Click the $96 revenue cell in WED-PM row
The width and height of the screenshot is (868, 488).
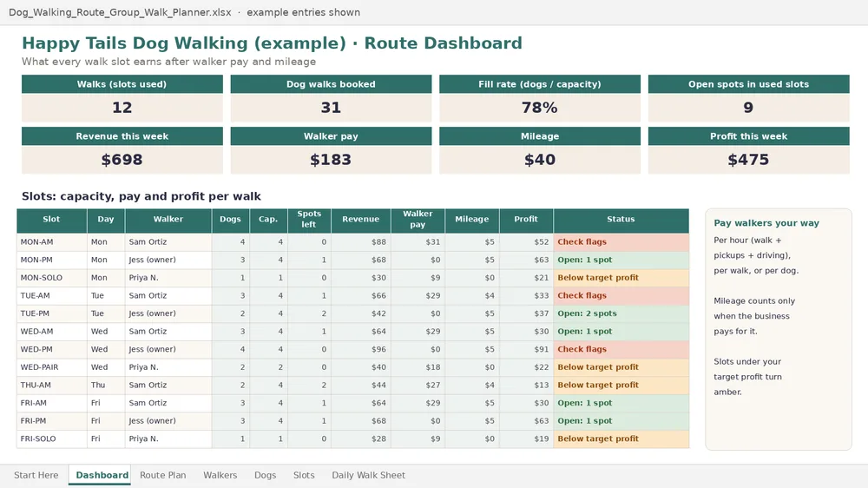pyautogui.click(x=360, y=350)
